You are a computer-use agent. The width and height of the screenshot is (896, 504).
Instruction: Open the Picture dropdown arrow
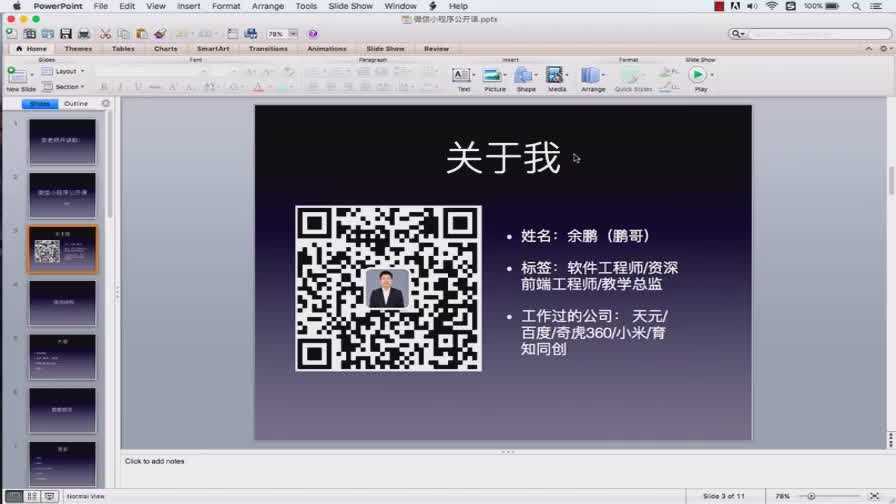[x=505, y=75]
